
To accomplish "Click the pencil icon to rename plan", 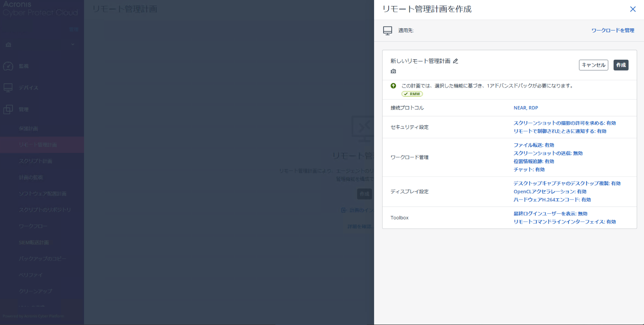I will (x=456, y=61).
